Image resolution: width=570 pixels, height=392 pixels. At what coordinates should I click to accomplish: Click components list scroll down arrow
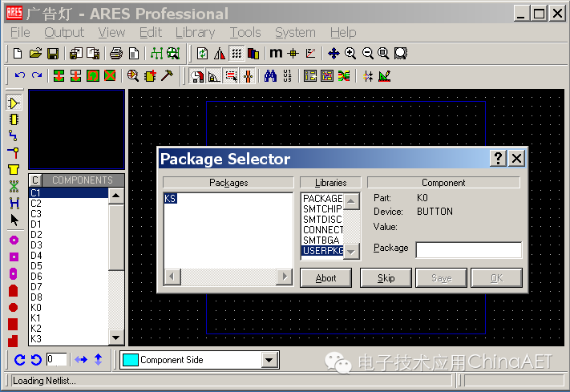(116, 337)
